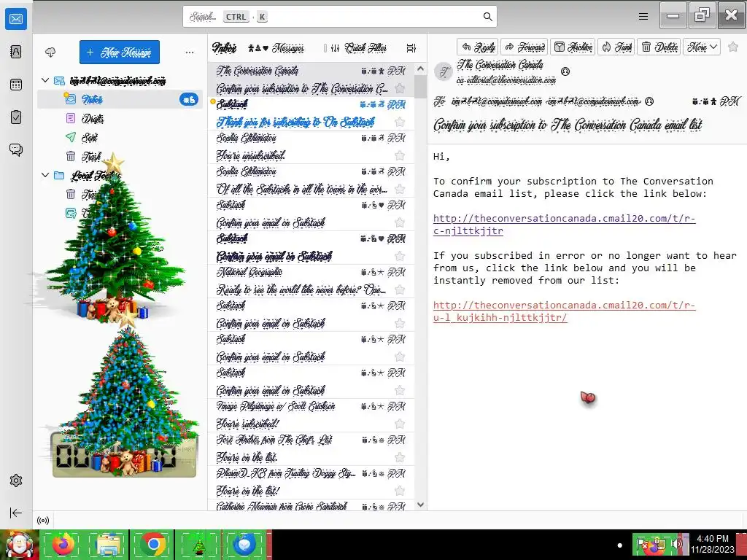Screen dimensions: 747x560
Task: Open the Mail space icon
Action: click(x=16, y=19)
